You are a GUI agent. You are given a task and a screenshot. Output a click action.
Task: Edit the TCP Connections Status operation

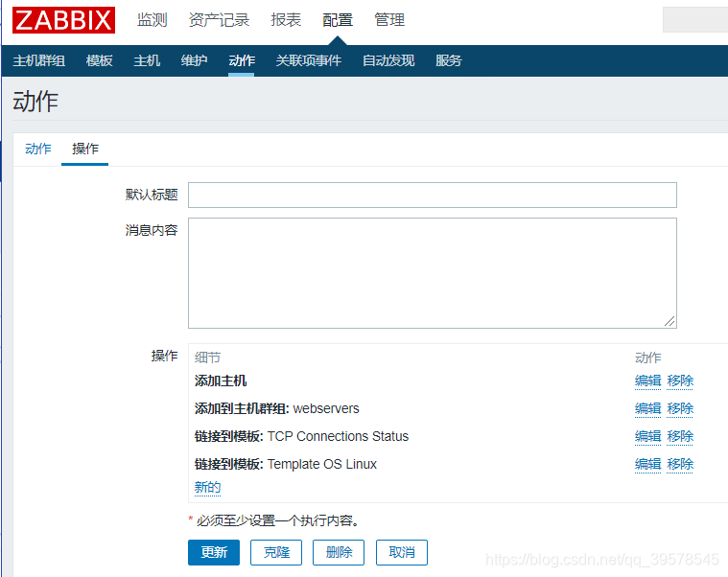coord(647,436)
